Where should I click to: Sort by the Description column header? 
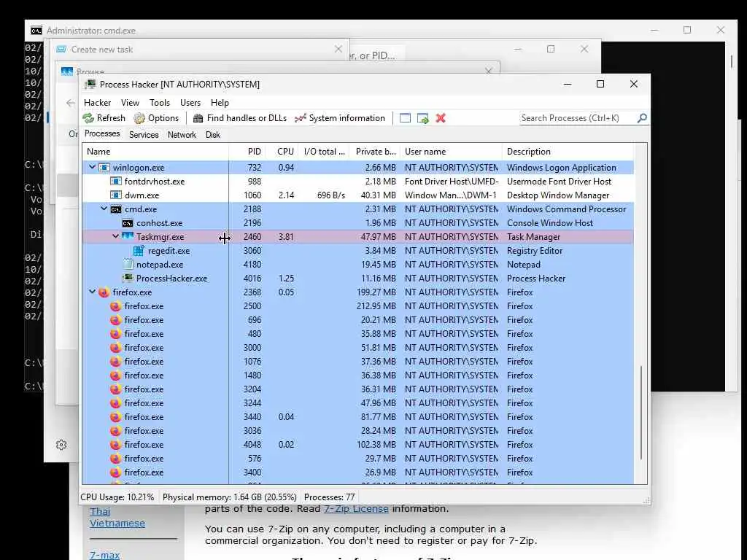568,152
